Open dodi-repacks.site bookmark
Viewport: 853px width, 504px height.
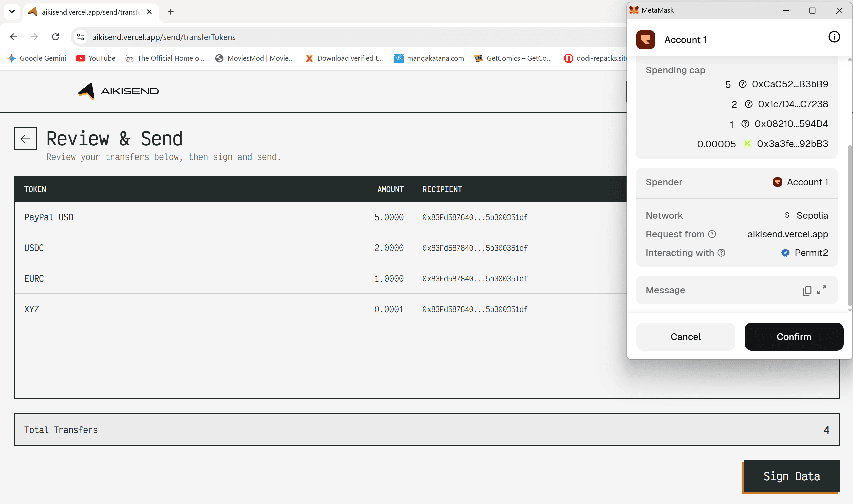pyautogui.click(x=595, y=58)
